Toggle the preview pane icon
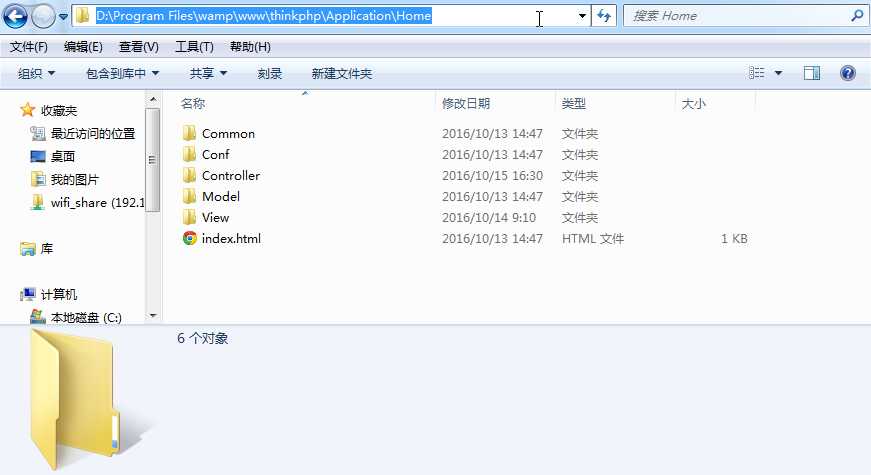This screenshot has height=475, width=871. (812, 73)
